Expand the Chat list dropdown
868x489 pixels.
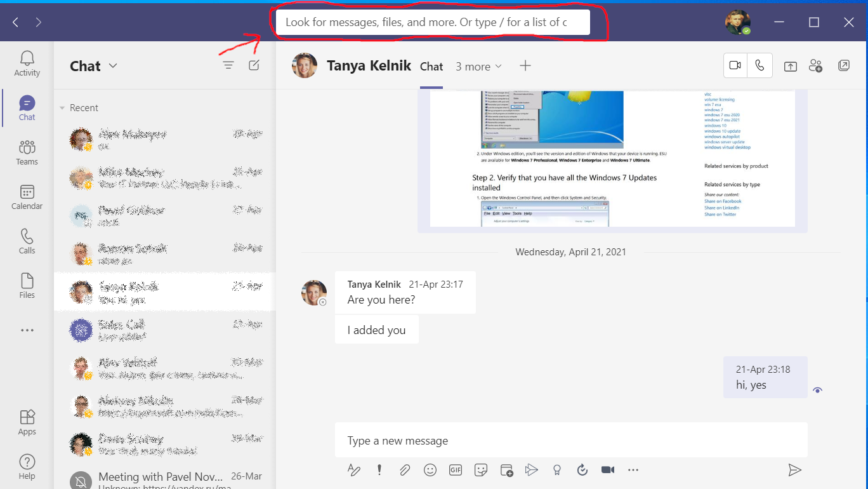[x=112, y=66]
